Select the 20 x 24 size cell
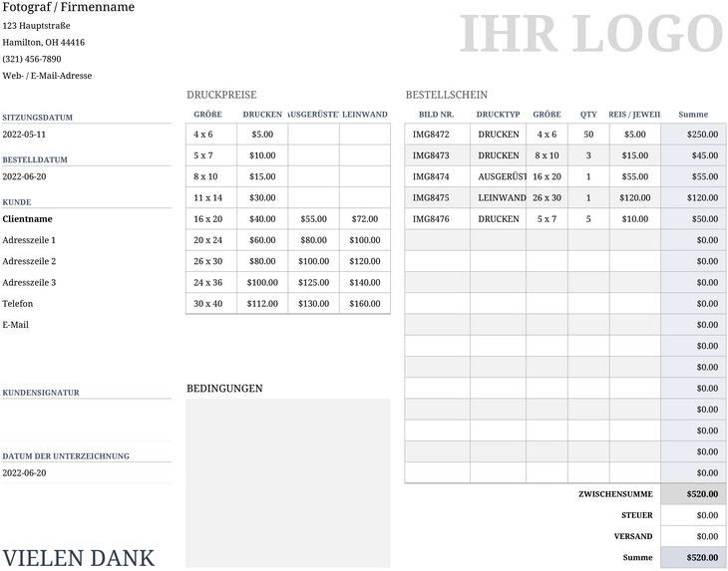Image resolution: width=728 pixels, height=571 pixels. click(x=211, y=240)
